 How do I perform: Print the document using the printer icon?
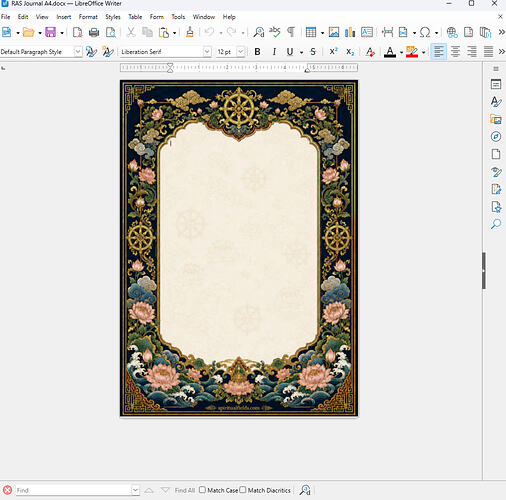coord(94,32)
